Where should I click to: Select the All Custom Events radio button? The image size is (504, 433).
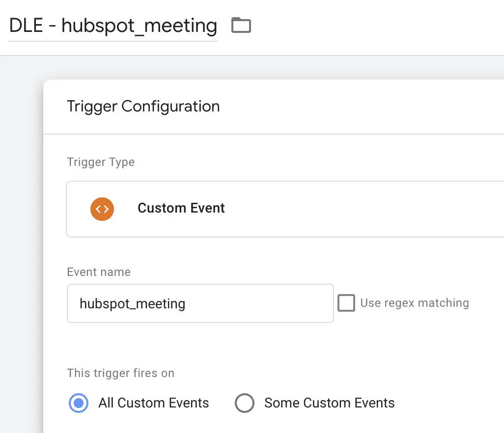[x=79, y=403]
